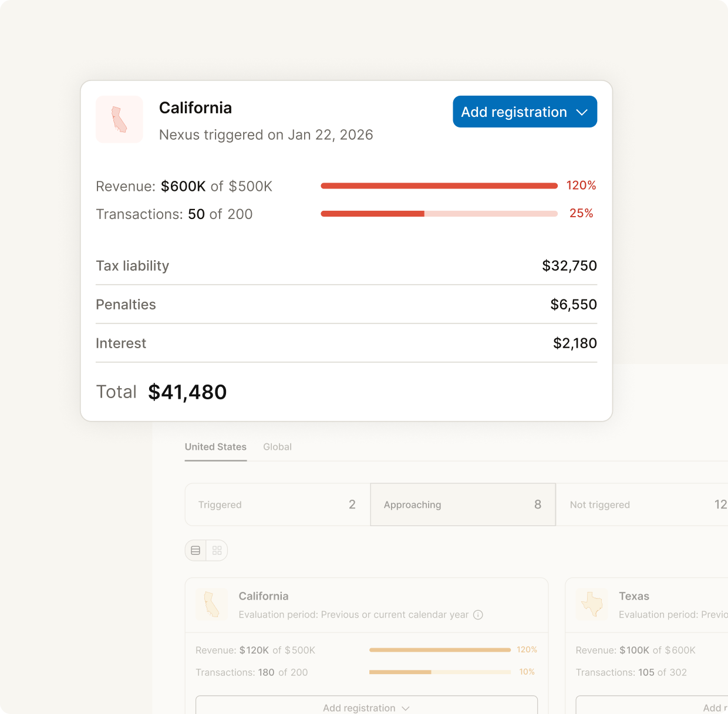Screen dimensions: 728x714
Task: Expand Add registration in lower California card
Action: [x=366, y=707]
